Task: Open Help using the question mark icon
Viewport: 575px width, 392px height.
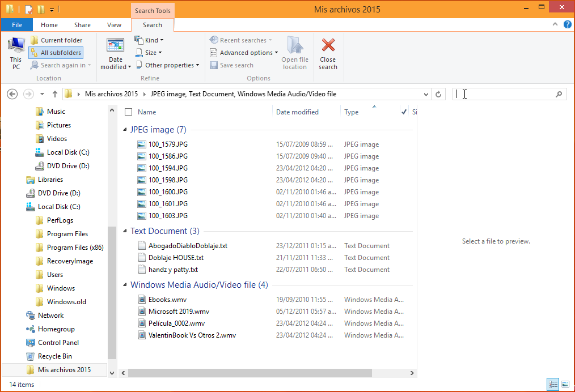Action: 567,25
